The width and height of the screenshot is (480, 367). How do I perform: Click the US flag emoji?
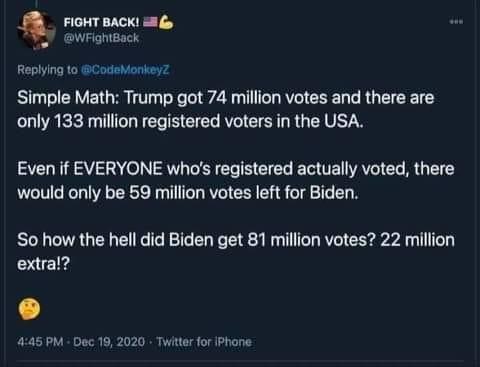150,22
